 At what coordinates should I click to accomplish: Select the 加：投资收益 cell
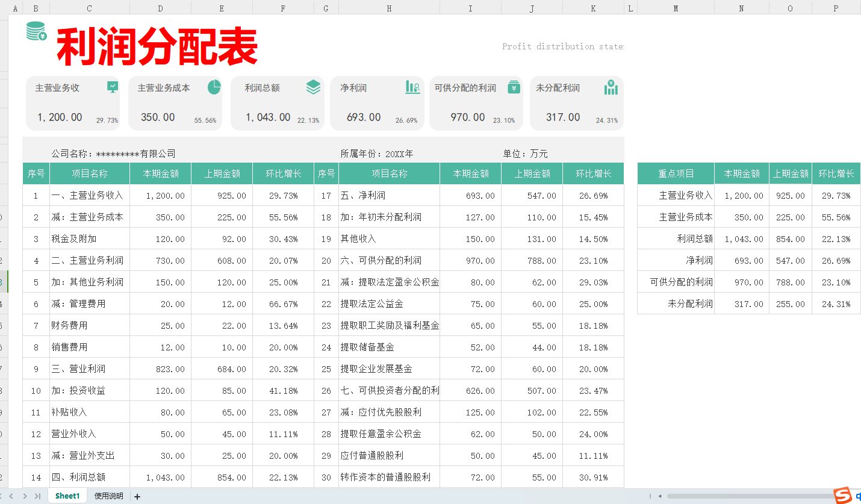click(x=90, y=391)
